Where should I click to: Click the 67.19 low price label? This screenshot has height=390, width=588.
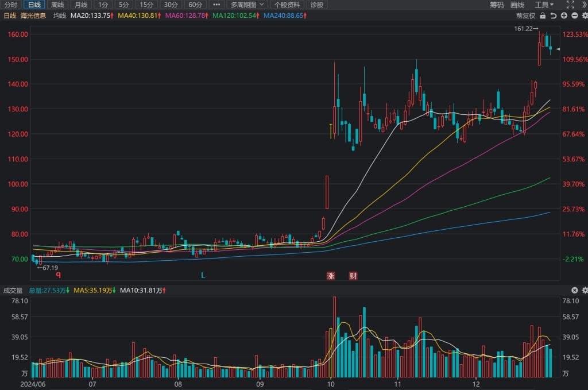click(47, 268)
